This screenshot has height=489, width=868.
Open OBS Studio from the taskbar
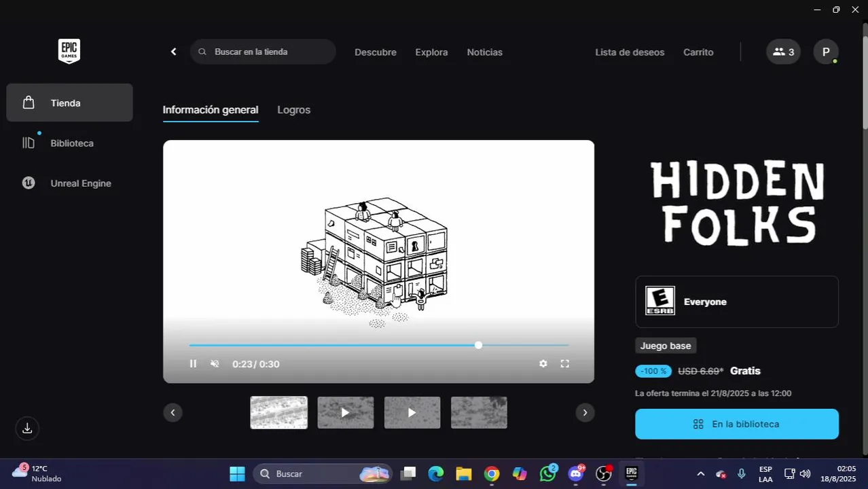pyautogui.click(x=603, y=474)
